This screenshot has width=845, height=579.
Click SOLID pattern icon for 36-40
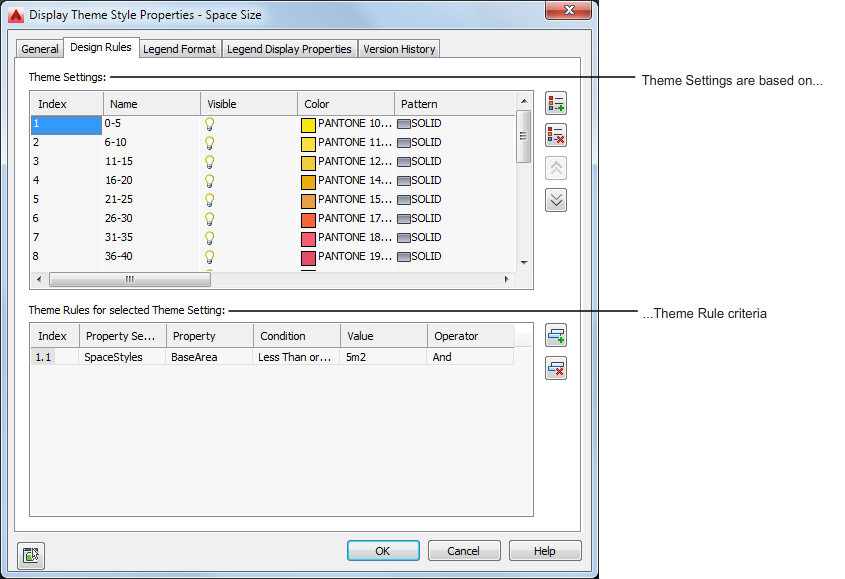[x=404, y=257]
